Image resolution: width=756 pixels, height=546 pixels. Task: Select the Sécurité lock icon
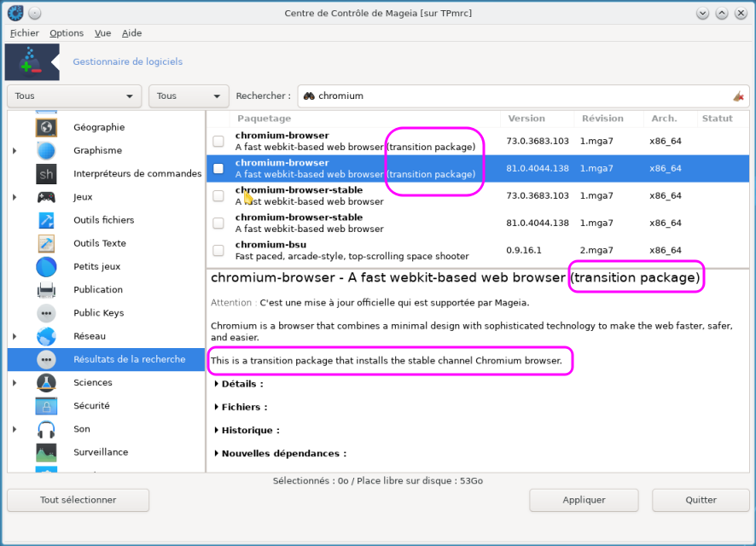(46, 406)
